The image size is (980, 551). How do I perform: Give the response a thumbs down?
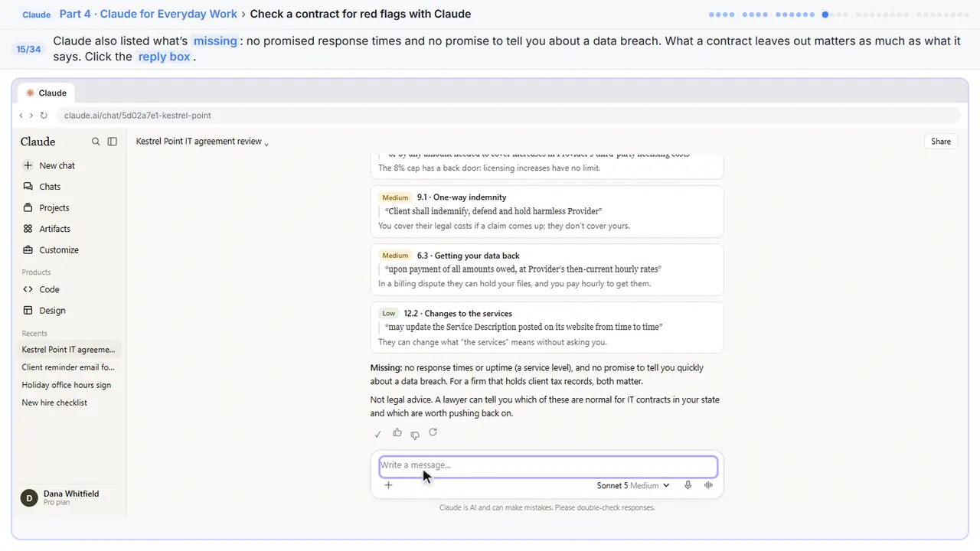point(415,434)
